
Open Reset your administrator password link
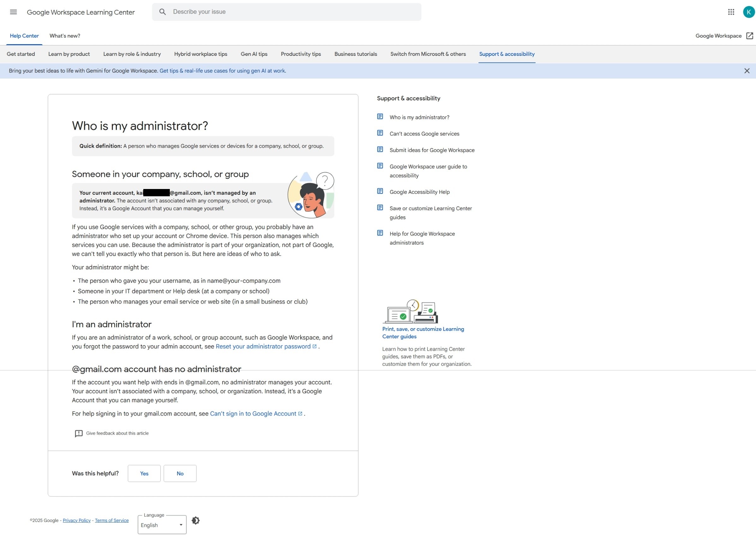tap(263, 346)
